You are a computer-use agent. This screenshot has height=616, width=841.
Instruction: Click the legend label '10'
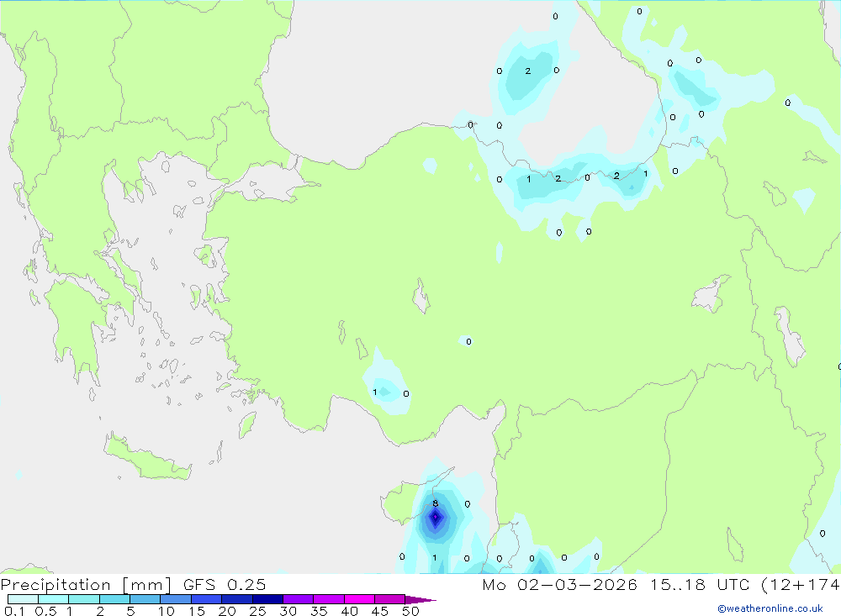tap(167, 611)
